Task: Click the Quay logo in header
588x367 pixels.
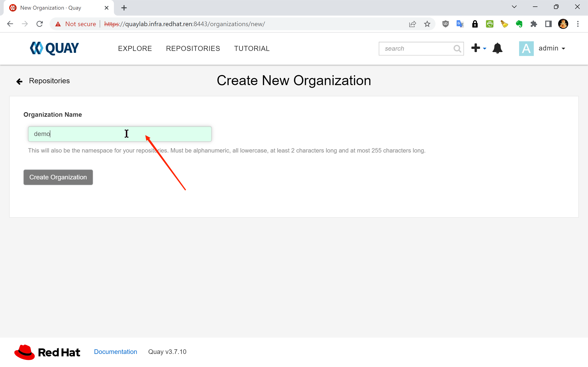Action: click(x=54, y=48)
